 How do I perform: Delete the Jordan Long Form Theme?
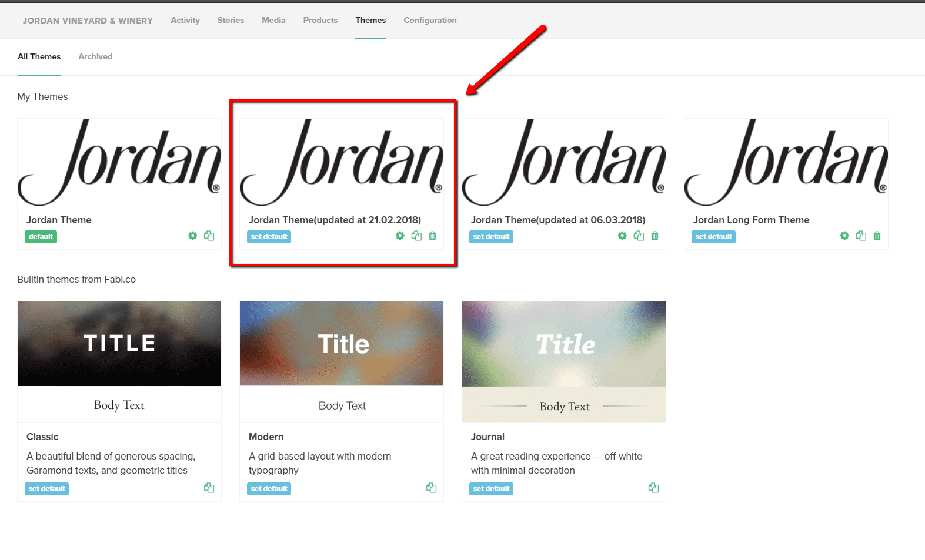tap(877, 236)
